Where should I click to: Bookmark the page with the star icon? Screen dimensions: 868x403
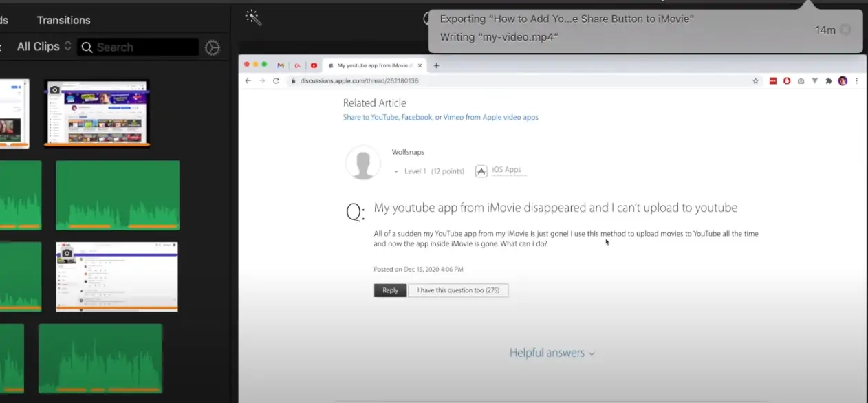coord(755,80)
